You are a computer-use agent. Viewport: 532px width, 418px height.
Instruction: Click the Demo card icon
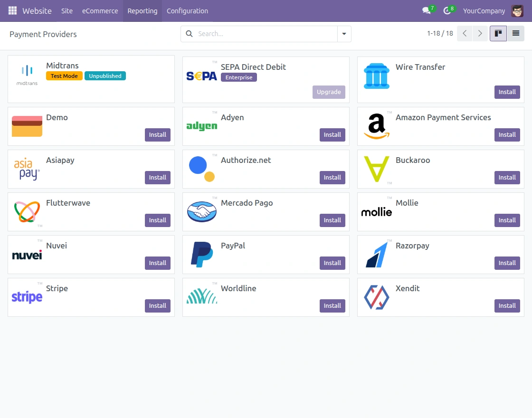27,126
